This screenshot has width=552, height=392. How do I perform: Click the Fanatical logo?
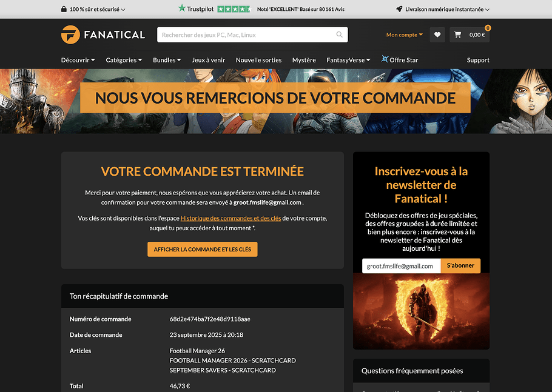pos(103,35)
